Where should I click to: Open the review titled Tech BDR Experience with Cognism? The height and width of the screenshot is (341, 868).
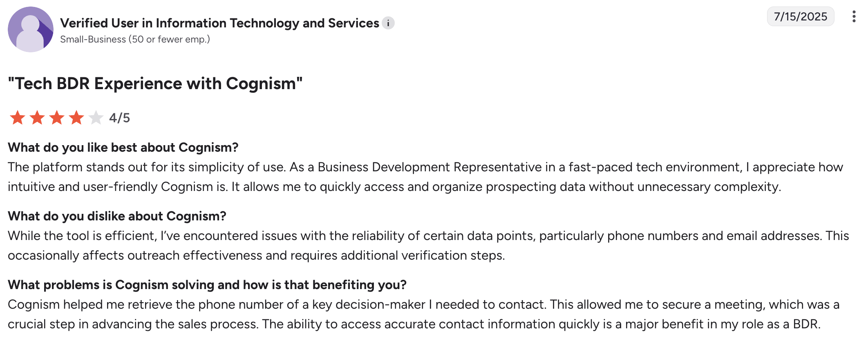(x=155, y=83)
